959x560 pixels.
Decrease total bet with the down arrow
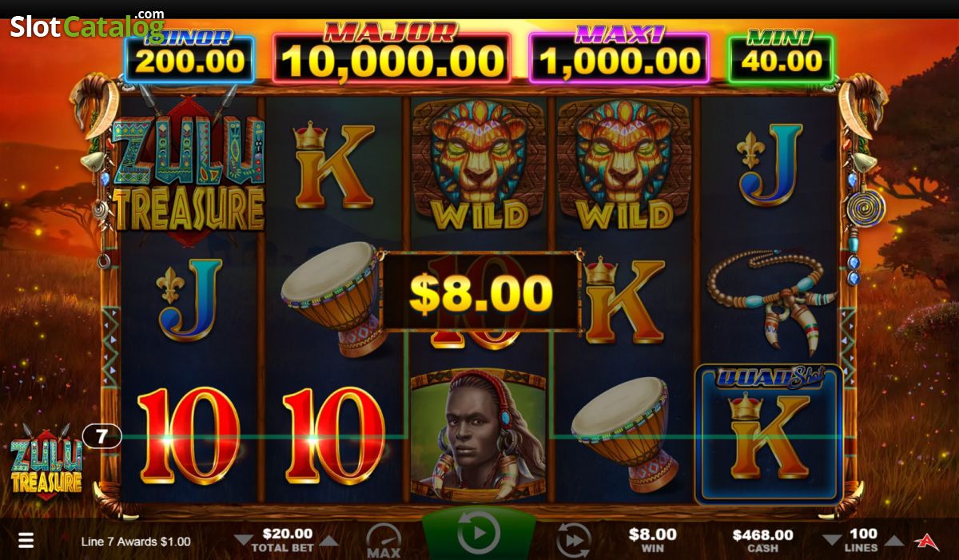[x=242, y=541]
